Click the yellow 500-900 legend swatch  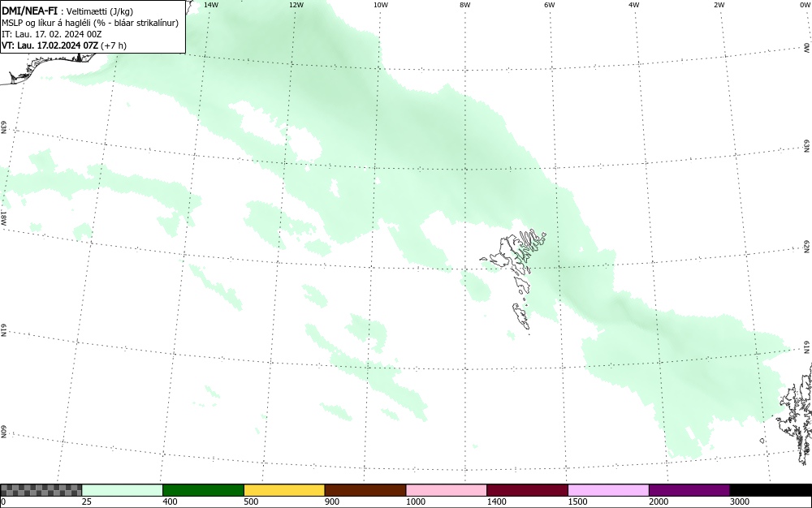284,490
